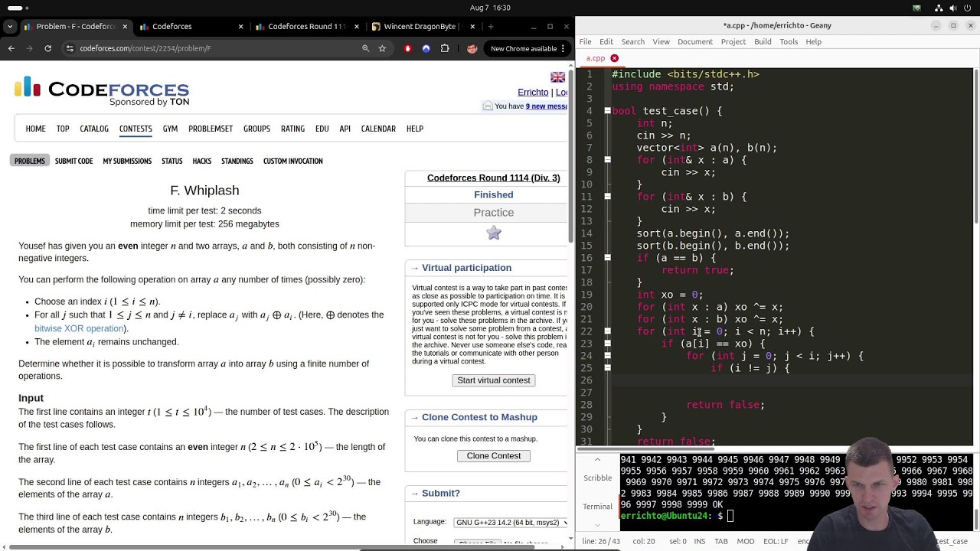This screenshot has width=980, height=551.
Task: Open the Document menu in Geany
Action: coord(695,41)
